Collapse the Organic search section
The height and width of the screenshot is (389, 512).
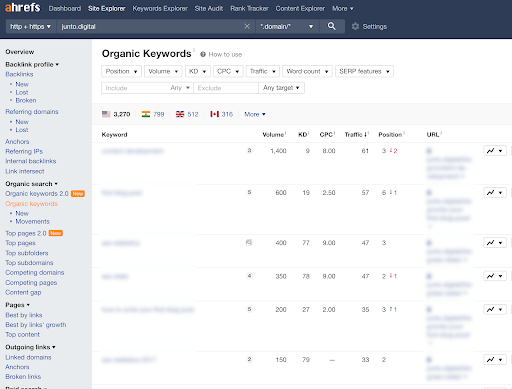pyautogui.click(x=31, y=184)
